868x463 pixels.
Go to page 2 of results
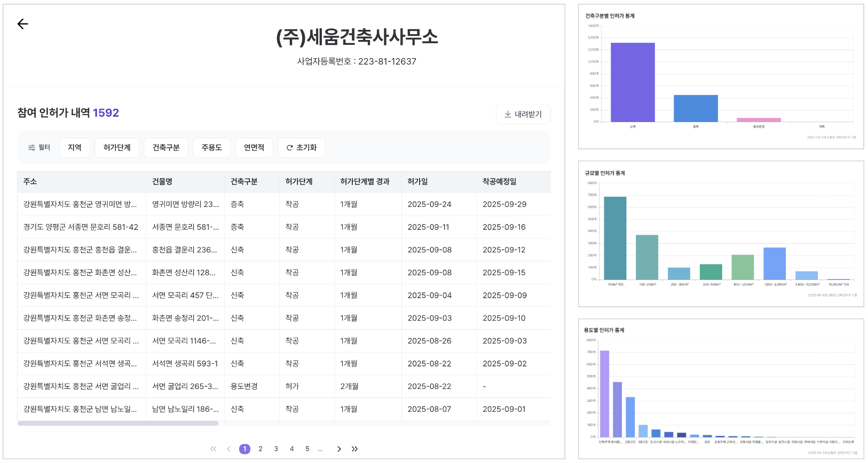pyautogui.click(x=261, y=449)
